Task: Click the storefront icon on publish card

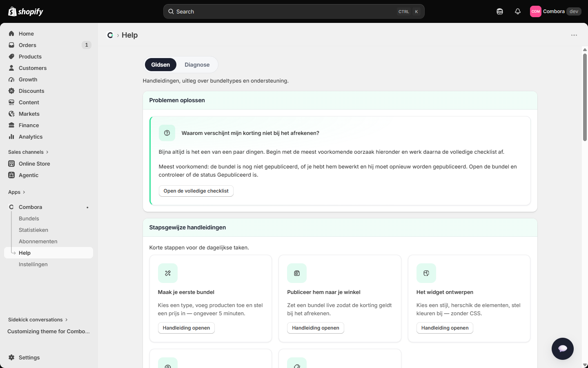Action: click(x=297, y=273)
